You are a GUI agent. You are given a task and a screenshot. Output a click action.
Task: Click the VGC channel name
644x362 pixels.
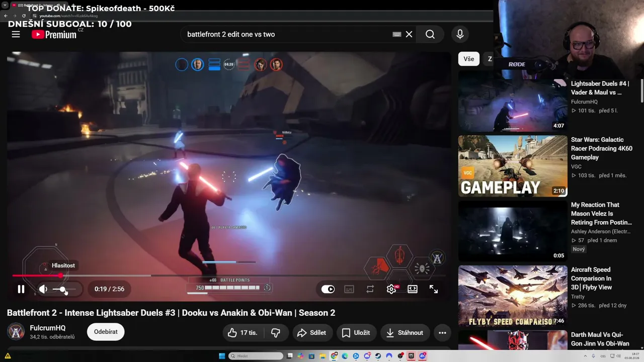click(x=576, y=166)
